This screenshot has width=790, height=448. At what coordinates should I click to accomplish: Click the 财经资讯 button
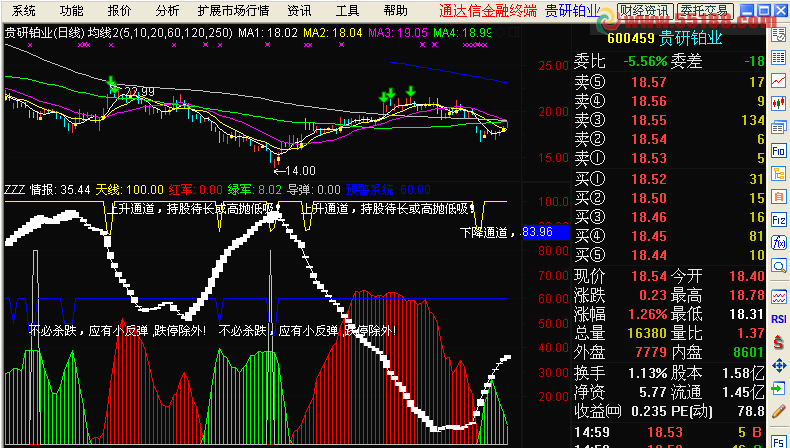pyautogui.click(x=645, y=10)
